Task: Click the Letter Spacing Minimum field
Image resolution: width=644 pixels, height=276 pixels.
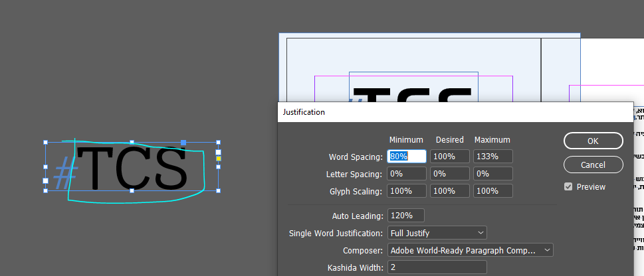Action: pos(407,174)
